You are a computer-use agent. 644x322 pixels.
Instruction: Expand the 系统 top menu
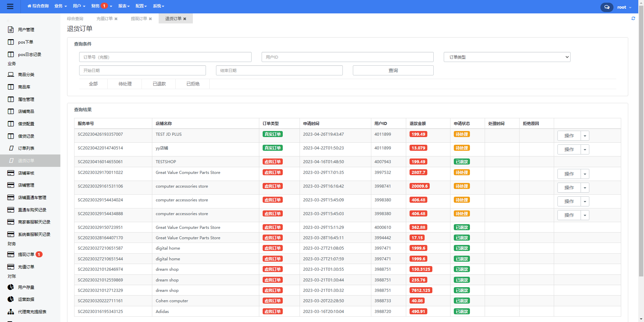[x=159, y=6]
